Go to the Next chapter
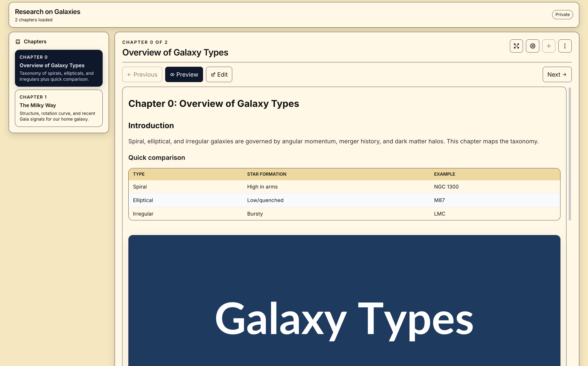Screen dimensions: 588x366 click(x=557, y=75)
